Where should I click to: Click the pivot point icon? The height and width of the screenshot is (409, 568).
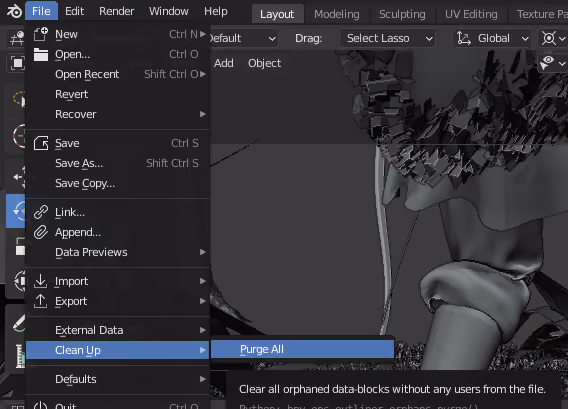pyautogui.click(x=549, y=38)
